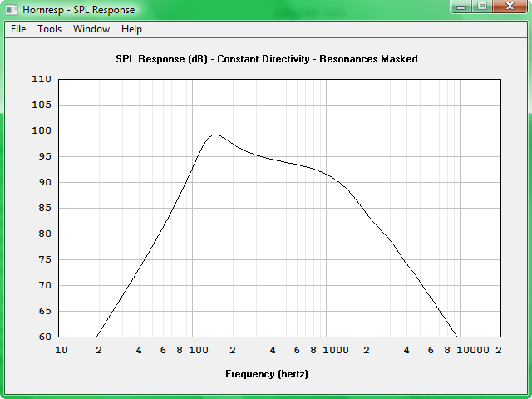Click the 10000 Hz x-axis label
The width and height of the screenshot is (532, 399).
click(473, 350)
